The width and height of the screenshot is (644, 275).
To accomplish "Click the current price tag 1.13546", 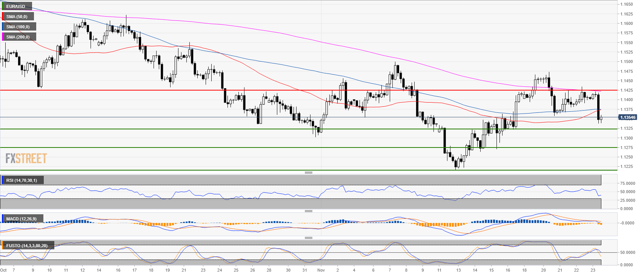I will 628,117.
